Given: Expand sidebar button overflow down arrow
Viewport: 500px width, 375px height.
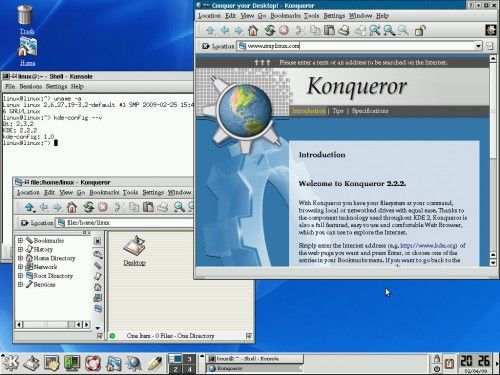Looking at the screenshot, I should [x=97, y=328].
